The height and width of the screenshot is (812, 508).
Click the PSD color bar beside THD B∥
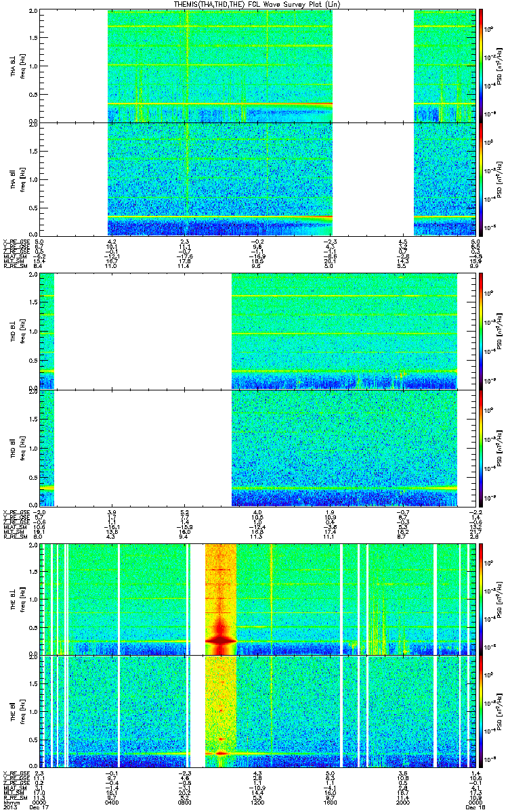(x=481, y=447)
